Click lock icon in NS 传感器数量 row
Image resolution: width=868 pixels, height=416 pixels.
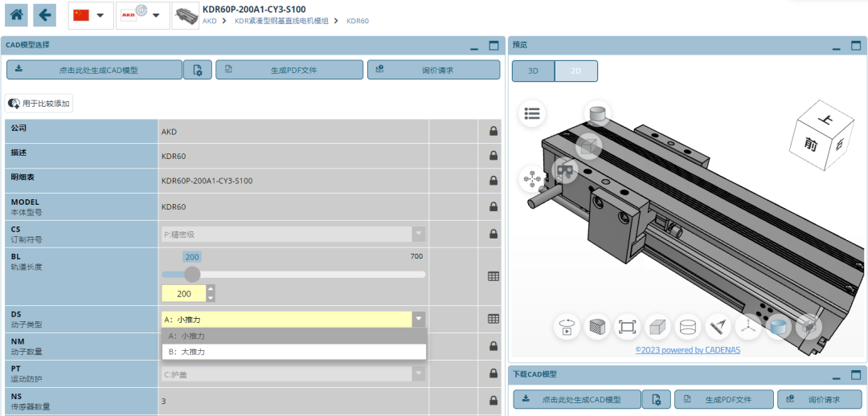pos(493,400)
